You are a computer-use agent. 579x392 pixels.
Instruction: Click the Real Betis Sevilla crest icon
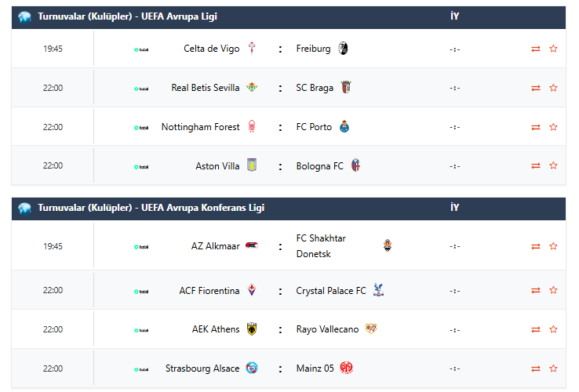click(252, 88)
